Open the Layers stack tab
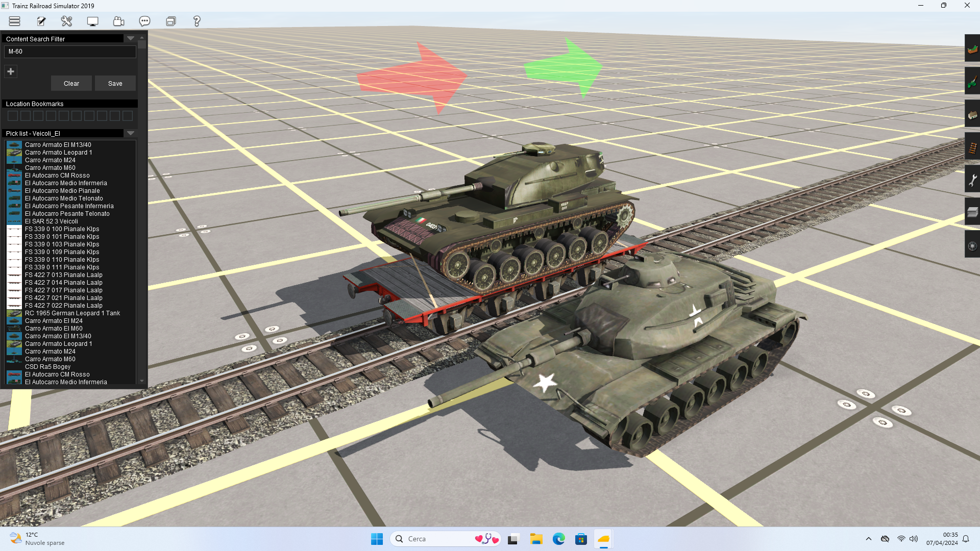The image size is (980, 551). pos(972,212)
